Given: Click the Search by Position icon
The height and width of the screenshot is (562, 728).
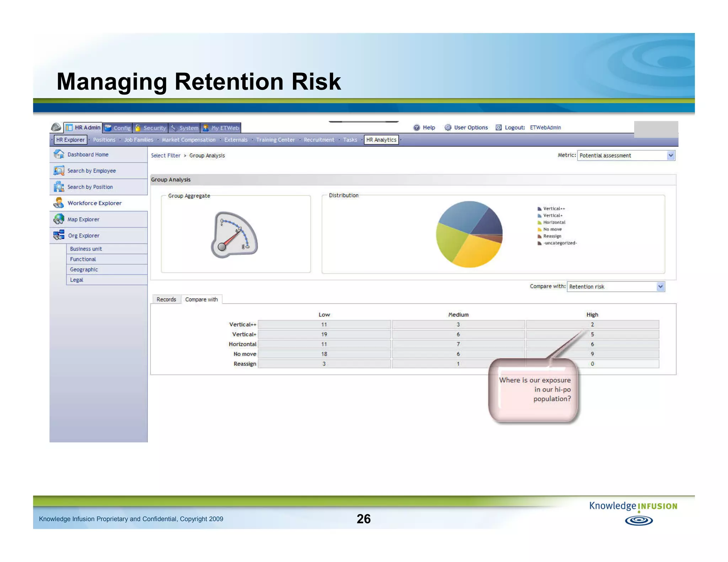Looking at the screenshot, I should [59, 187].
